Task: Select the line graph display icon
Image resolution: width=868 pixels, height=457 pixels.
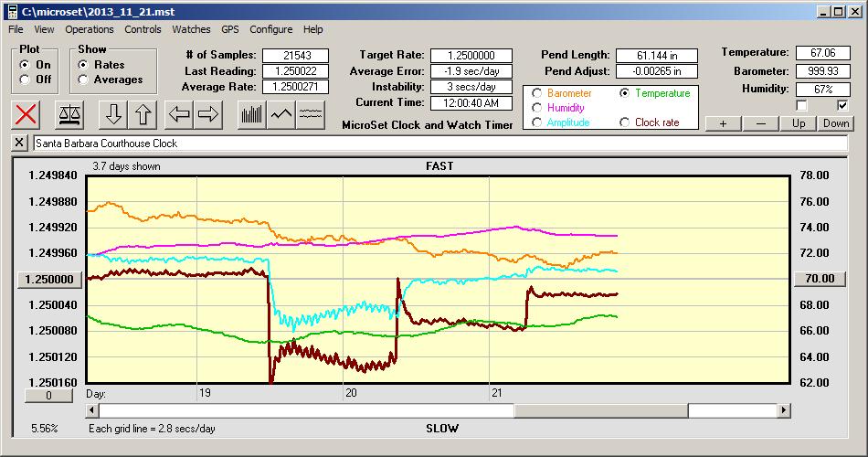Action: point(281,114)
